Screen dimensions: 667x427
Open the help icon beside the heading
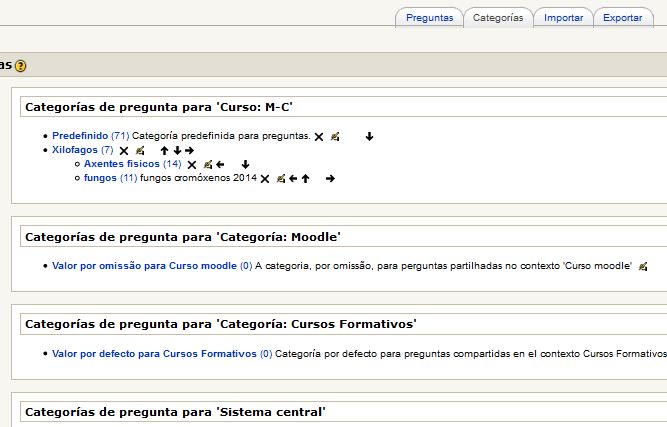pos(20,66)
